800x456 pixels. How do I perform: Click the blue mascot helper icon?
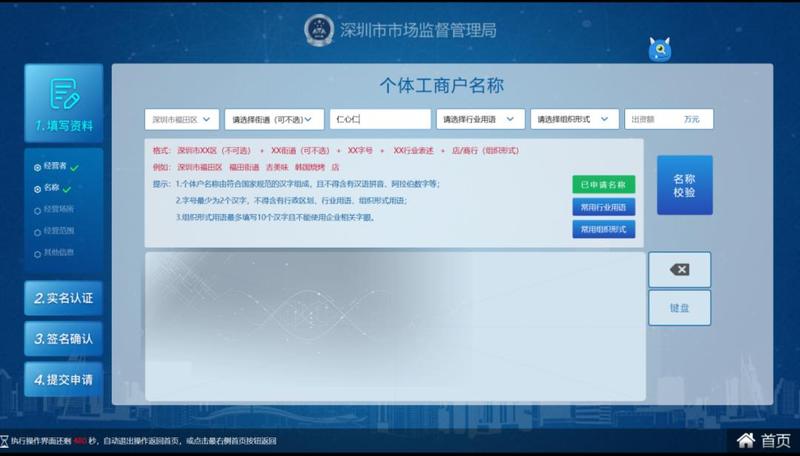tap(659, 48)
